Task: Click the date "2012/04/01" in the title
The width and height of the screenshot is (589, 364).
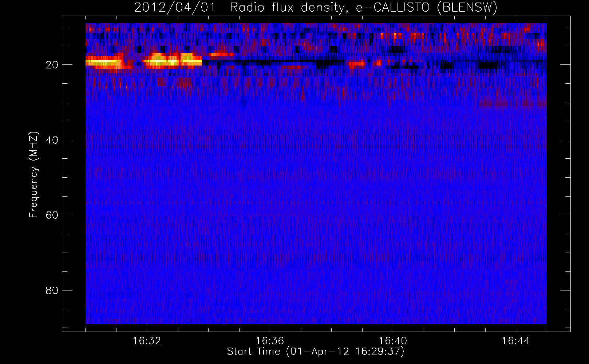Action: [x=175, y=8]
